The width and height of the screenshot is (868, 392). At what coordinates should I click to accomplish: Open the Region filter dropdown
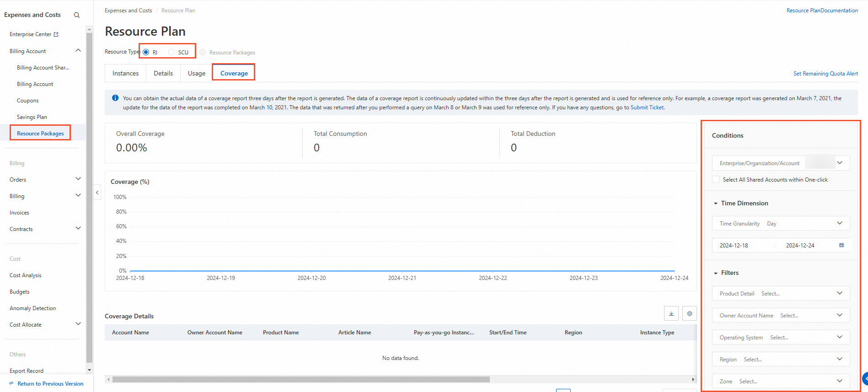[781, 359]
